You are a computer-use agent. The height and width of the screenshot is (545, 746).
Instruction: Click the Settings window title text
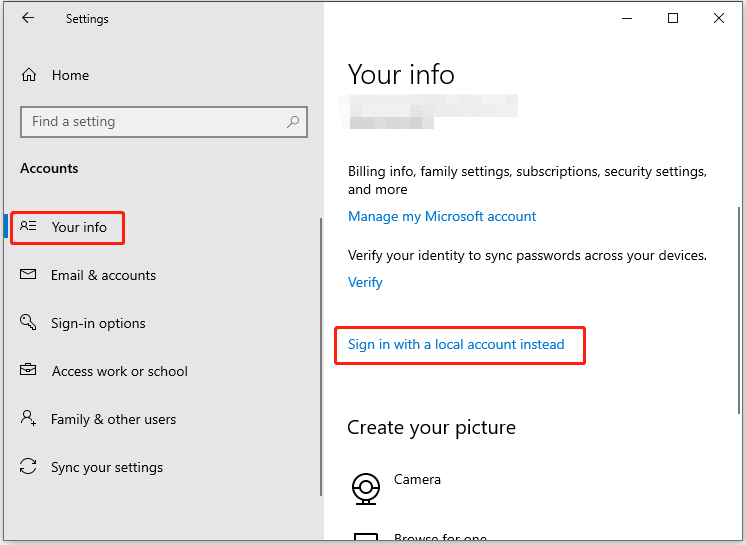(x=87, y=19)
